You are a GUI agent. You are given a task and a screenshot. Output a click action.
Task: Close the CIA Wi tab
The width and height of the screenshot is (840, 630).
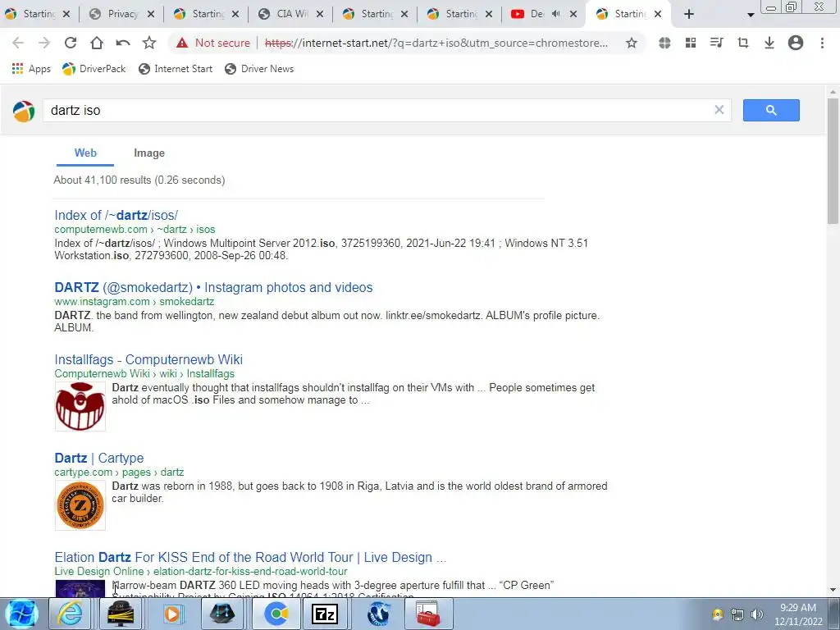tap(320, 14)
